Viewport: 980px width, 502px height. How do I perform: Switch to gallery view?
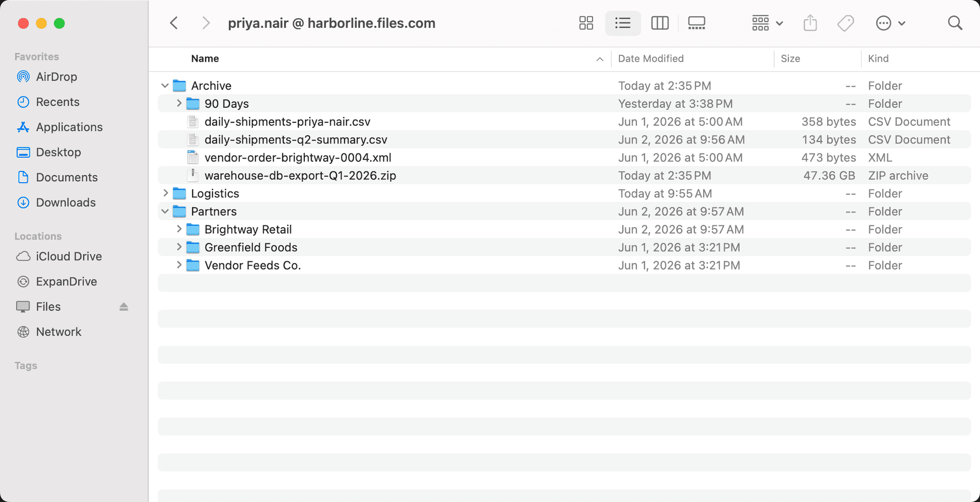click(x=696, y=23)
